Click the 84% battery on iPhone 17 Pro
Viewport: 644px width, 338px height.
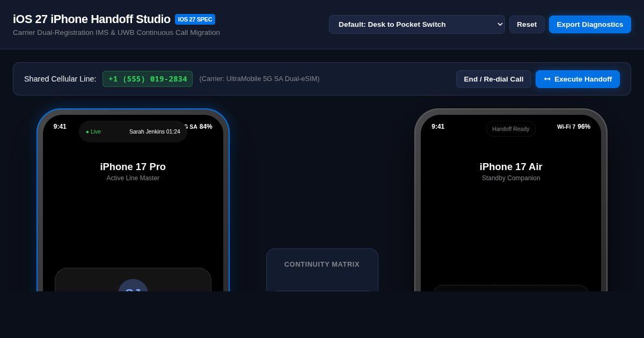tap(206, 127)
